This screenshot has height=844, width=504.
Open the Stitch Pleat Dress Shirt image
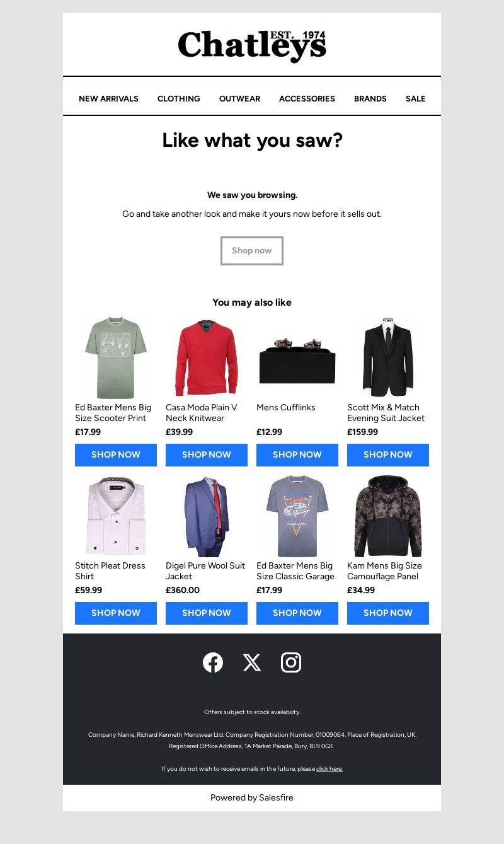click(116, 516)
